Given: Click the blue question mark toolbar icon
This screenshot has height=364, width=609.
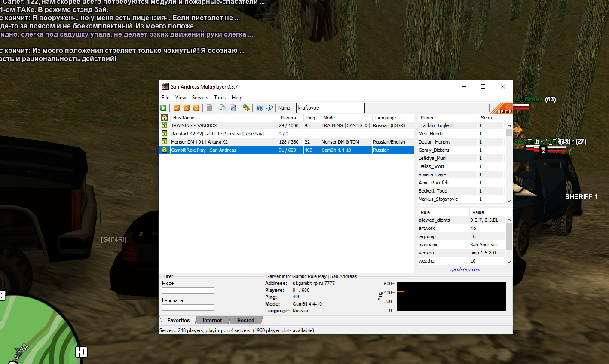Looking at the screenshot, I should coord(260,108).
